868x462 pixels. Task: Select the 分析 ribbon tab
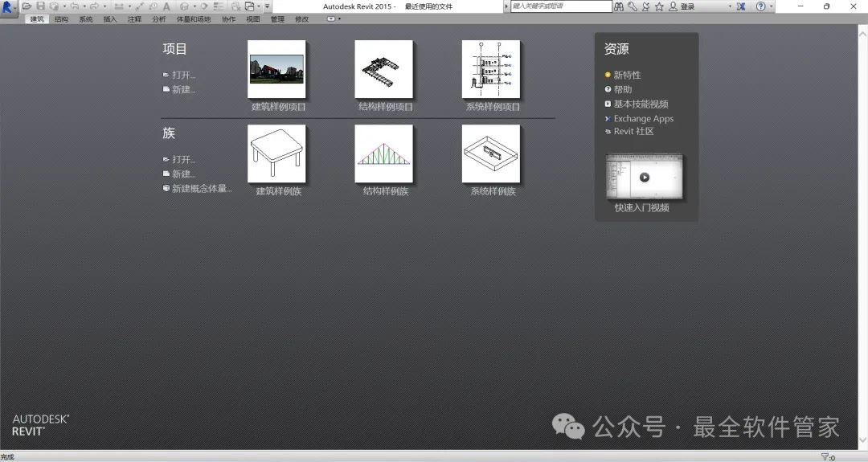point(159,18)
